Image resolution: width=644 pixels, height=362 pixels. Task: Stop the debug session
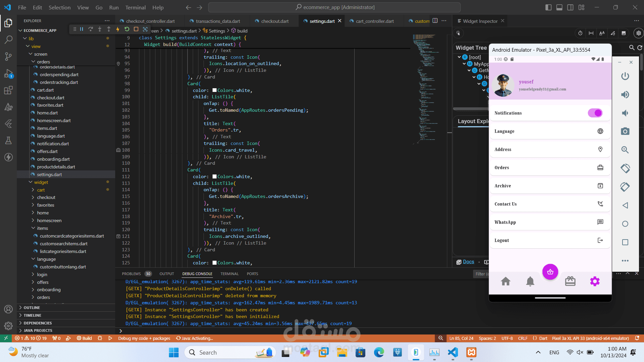pos(136,29)
